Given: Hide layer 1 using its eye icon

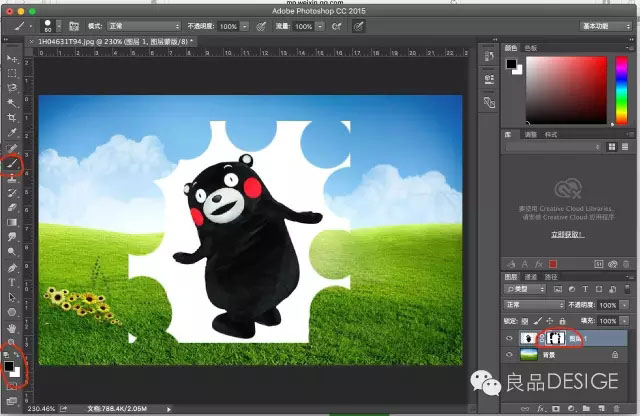Looking at the screenshot, I should pos(510,339).
